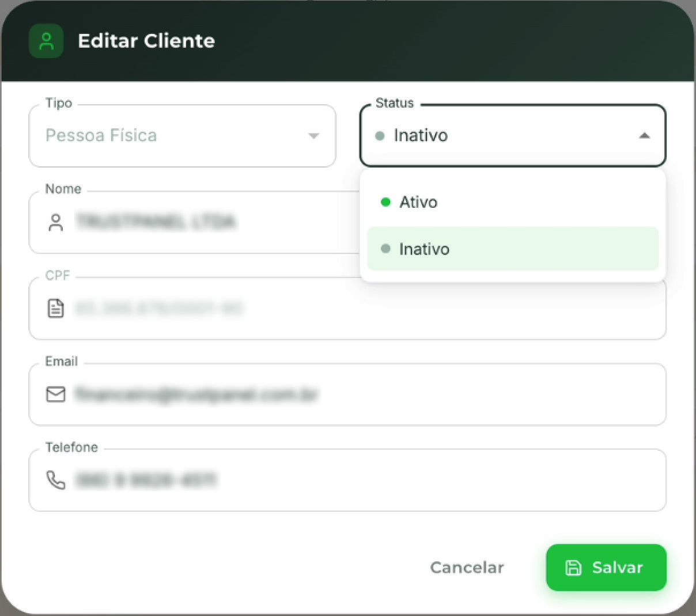The width and height of the screenshot is (696, 616).
Task: Open the Tipo dropdown showing Pessoa Física
Action: pos(182,136)
